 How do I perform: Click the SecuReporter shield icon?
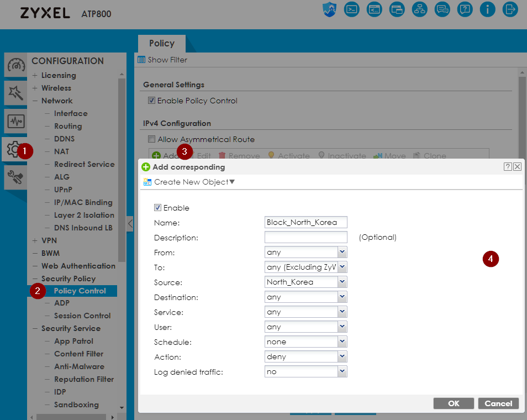click(329, 9)
